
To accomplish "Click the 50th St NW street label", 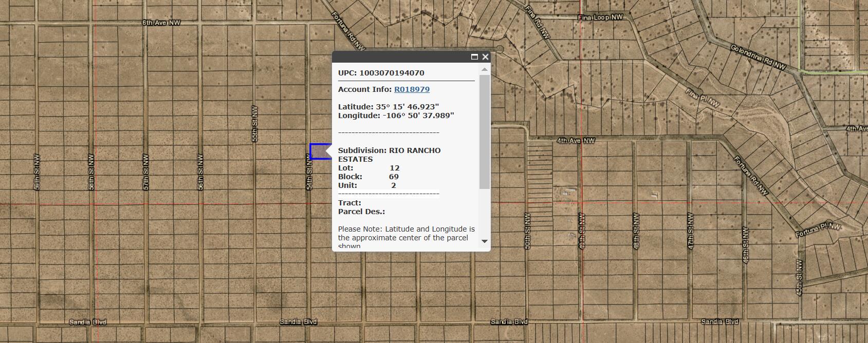I will tap(527, 231).
